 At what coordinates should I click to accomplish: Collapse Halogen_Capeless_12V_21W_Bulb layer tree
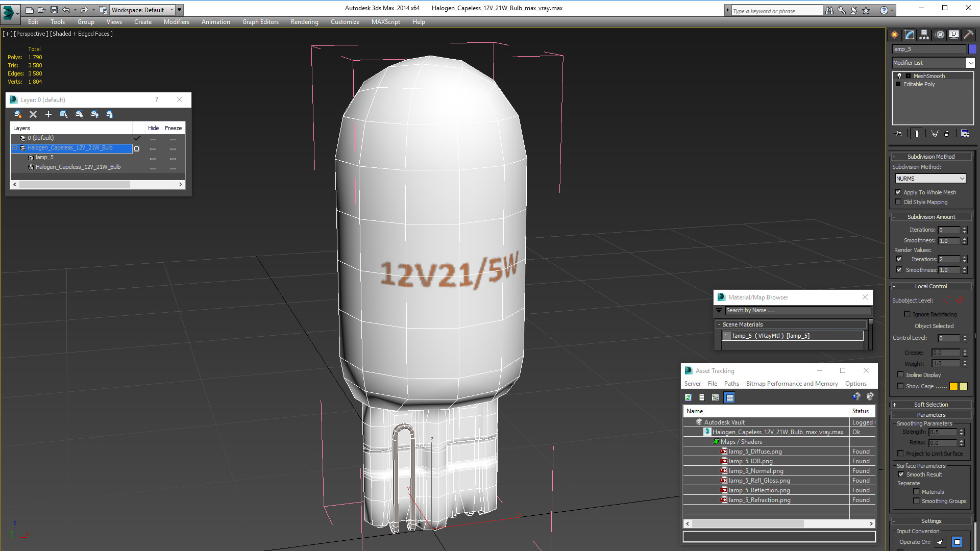[x=15, y=148]
